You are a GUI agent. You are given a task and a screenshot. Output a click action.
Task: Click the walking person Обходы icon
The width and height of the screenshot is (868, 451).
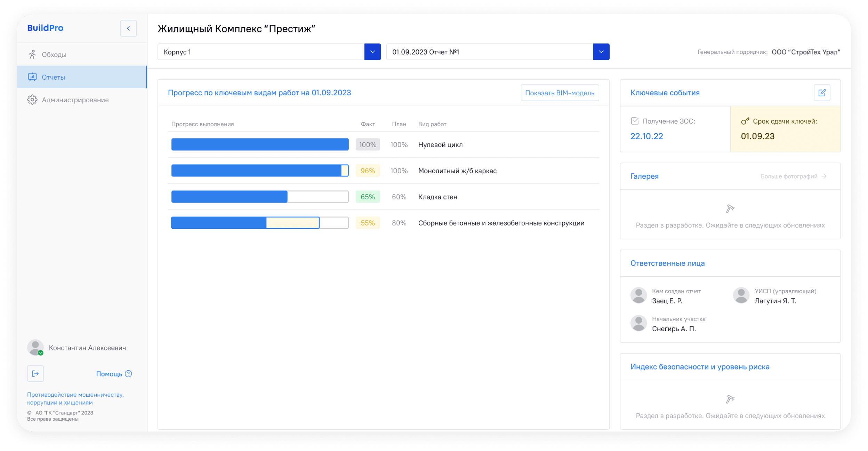point(32,55)
